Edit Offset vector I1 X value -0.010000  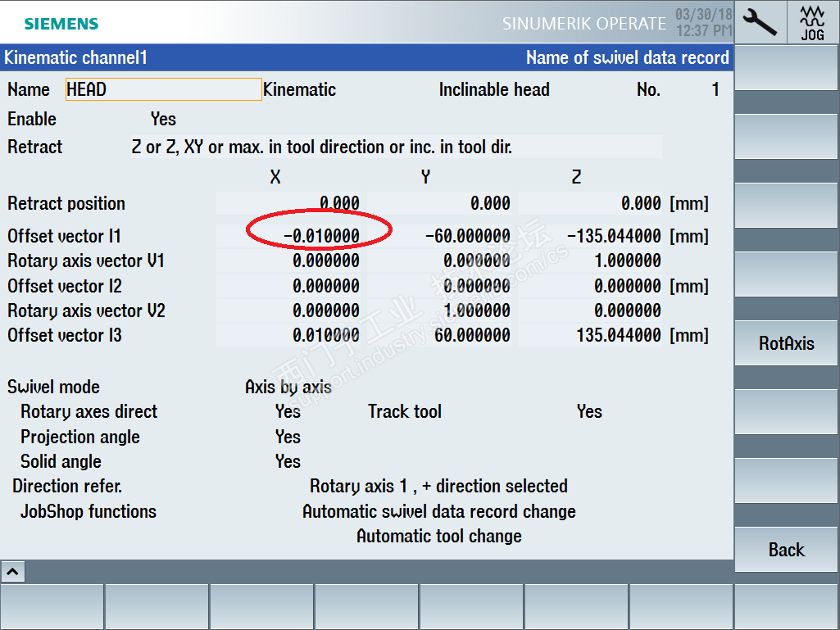288,236
